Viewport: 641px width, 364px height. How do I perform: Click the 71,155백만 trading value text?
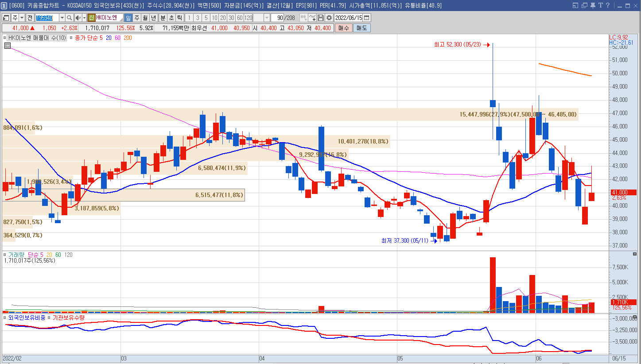pyautogui.click(x=176, y=28)
